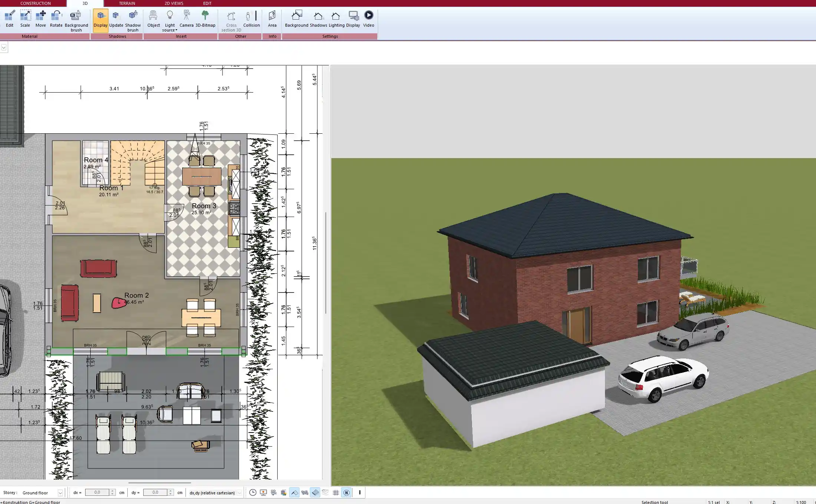Screen dimensions: 816x504
Task: Open the Shadows settings in Settings group
Action: (x=318, y=19)
